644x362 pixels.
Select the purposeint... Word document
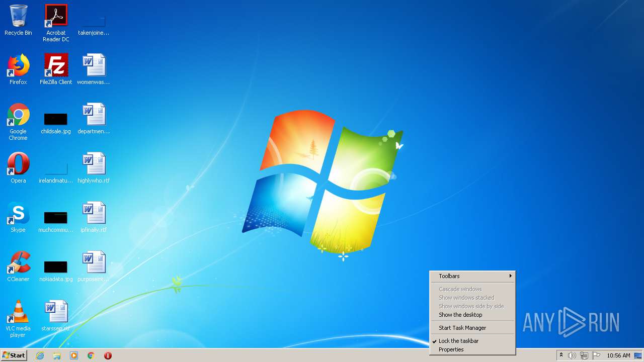tap(94, 266)
